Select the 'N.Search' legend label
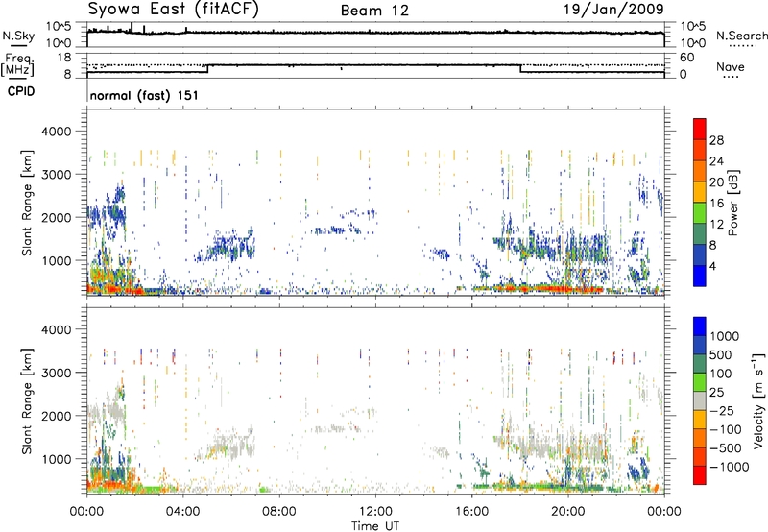768x532 pixels. pos(742,36)
